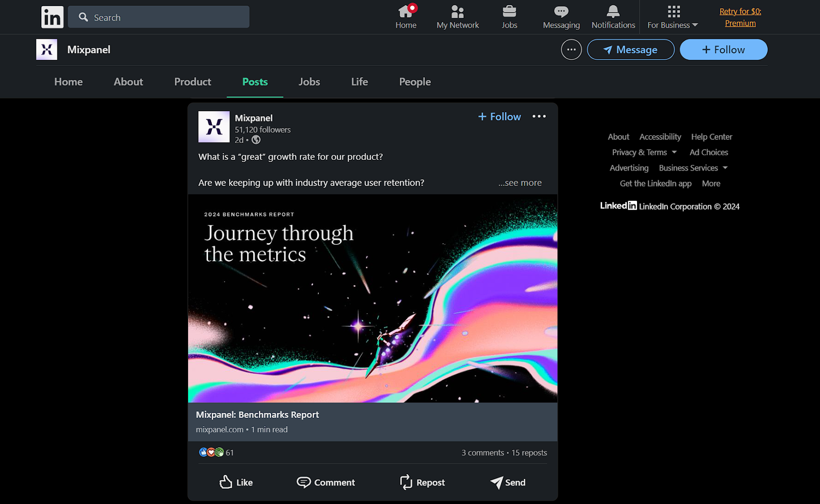Send a Message to Mixpanel
820x504 pixels.
click(x=630, y=50)
